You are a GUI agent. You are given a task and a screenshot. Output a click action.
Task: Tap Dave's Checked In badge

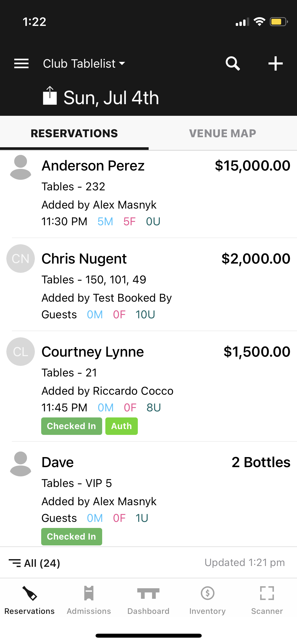(72, 537)
